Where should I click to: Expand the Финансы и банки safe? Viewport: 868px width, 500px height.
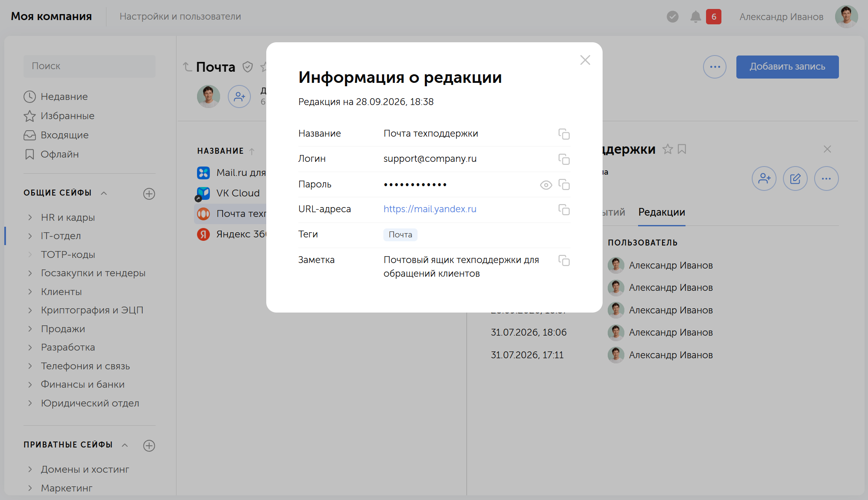click(30, 384)
